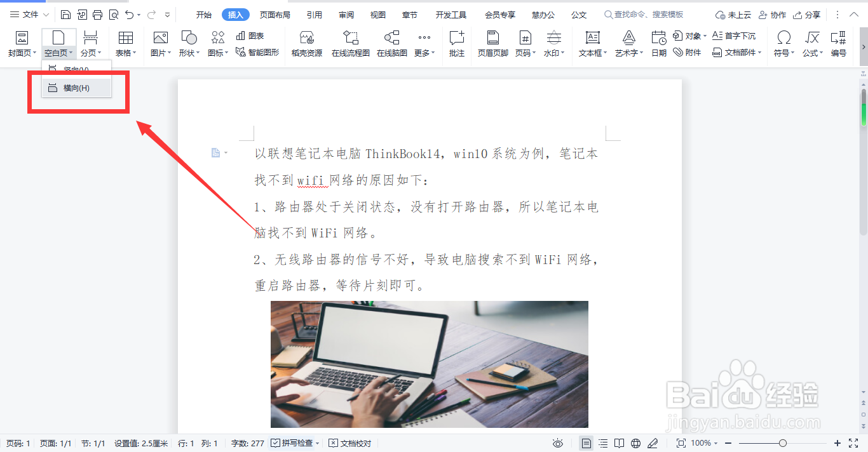The height and width of the screenshot is (452, 868).
Task: Switch to page layout view
Action: [587, 443]
